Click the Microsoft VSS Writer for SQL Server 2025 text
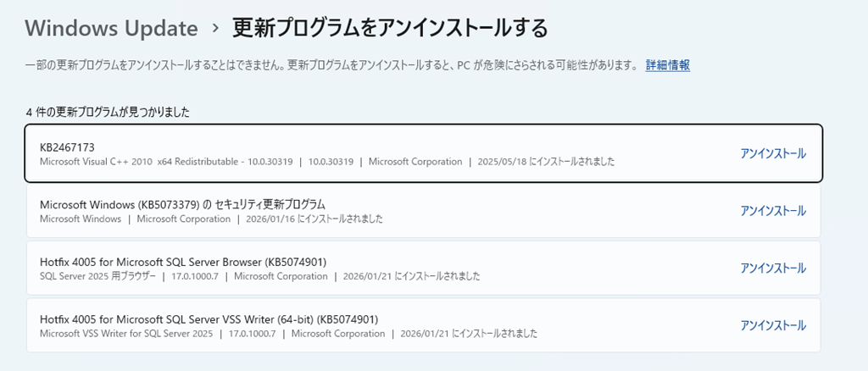This screenshot has height=371, width=868. [x=124, y=334]
